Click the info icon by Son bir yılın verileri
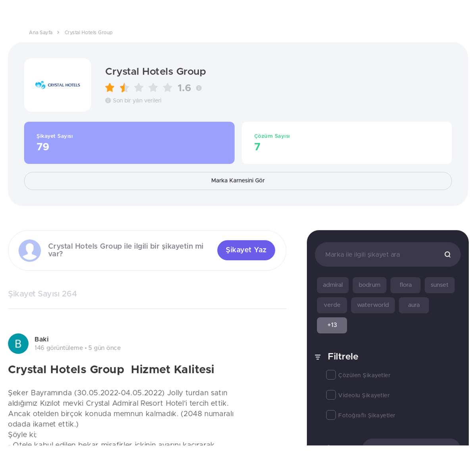Image resolution: width=476 pixels, height=476 pixels. tap(108, 101)
